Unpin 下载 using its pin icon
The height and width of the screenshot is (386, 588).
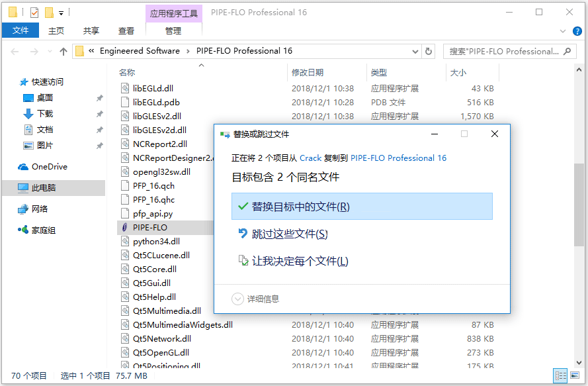pos(99,114)
